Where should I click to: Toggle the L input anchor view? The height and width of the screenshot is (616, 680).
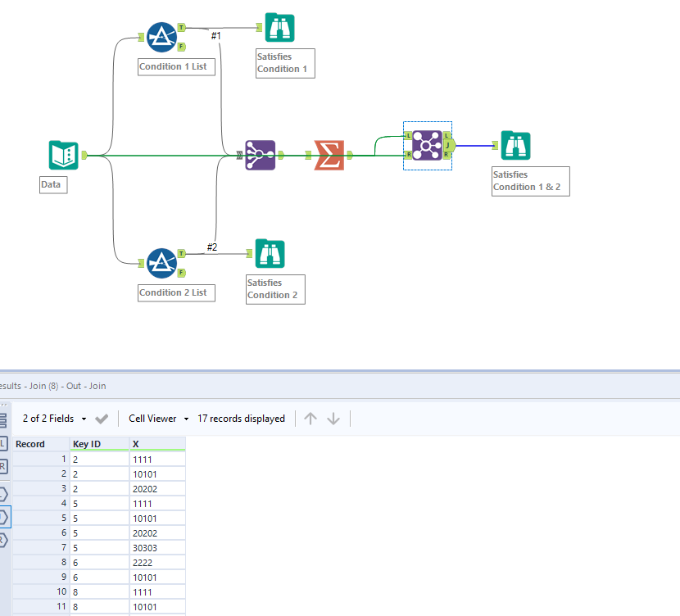[x=5, y=444]
